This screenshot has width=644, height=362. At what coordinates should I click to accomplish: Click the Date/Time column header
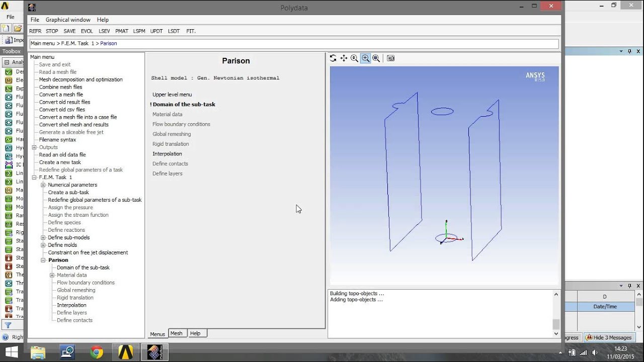605,307
